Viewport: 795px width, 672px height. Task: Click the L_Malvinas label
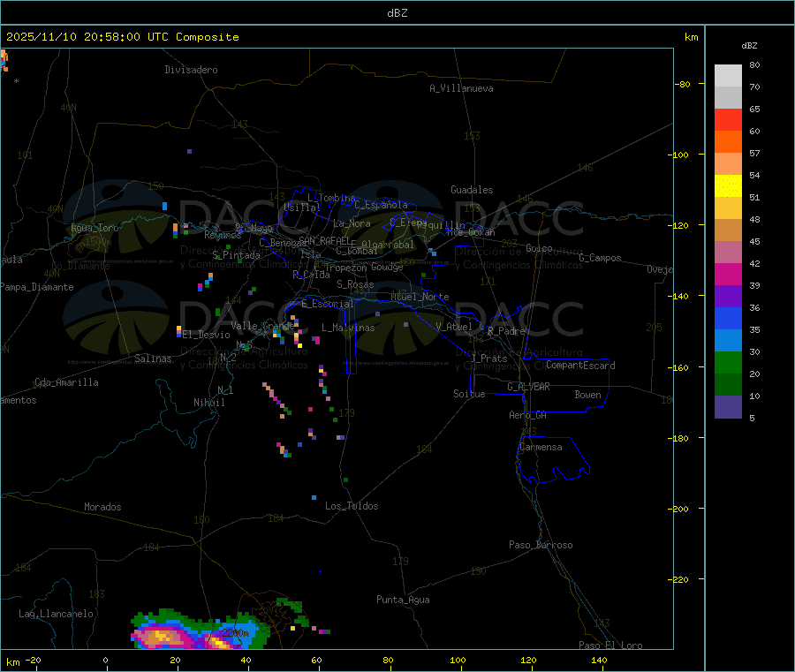coord(348,328)
